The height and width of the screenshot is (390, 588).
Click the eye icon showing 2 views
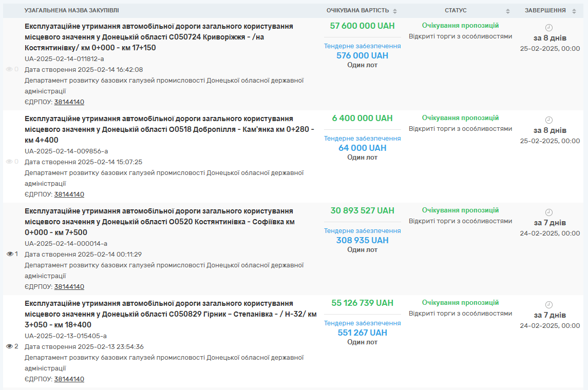[x=9, y=346]
